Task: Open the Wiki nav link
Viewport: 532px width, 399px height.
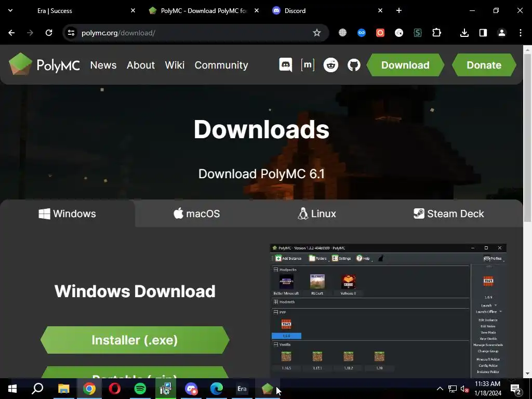Action: (x=175, y=65)
